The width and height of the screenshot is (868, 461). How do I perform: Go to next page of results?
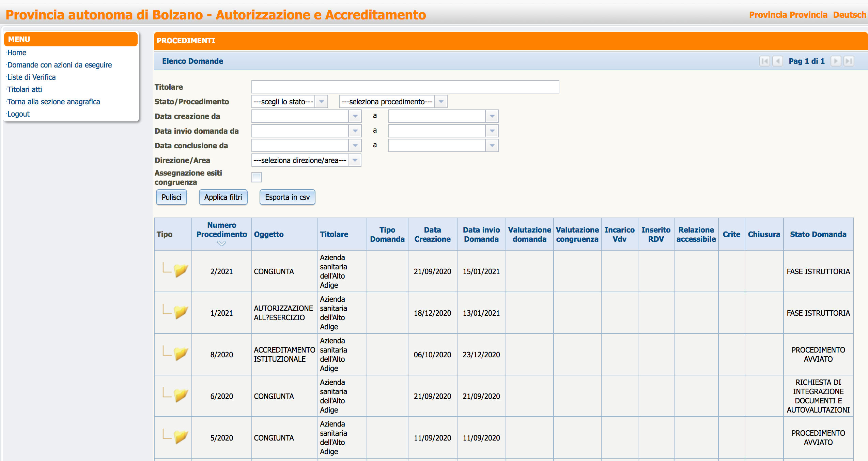(836, 61)
